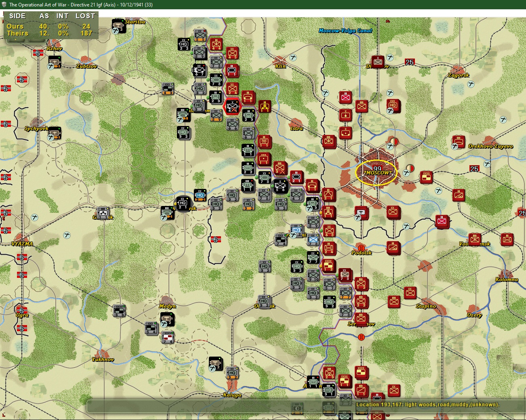The height and width of the screenshot is (420, 526).
Task: Select the black-framed blue HQ counter
Action: 200,195
